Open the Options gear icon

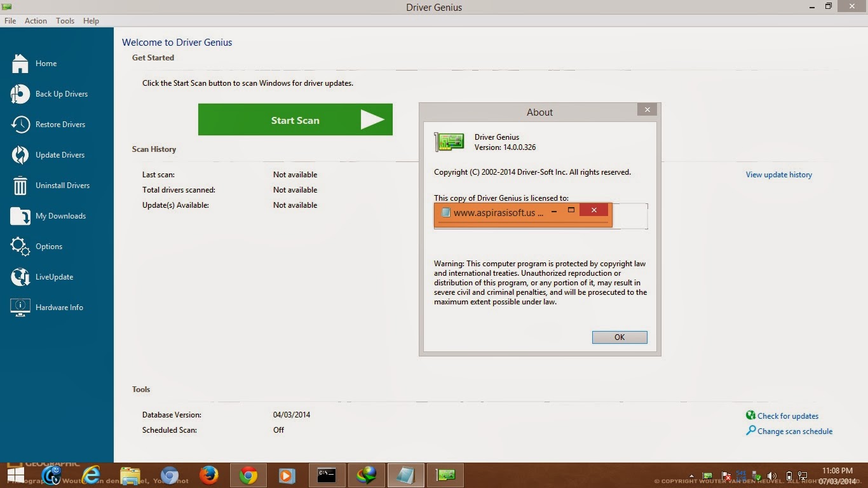click(x=20, y=247)
